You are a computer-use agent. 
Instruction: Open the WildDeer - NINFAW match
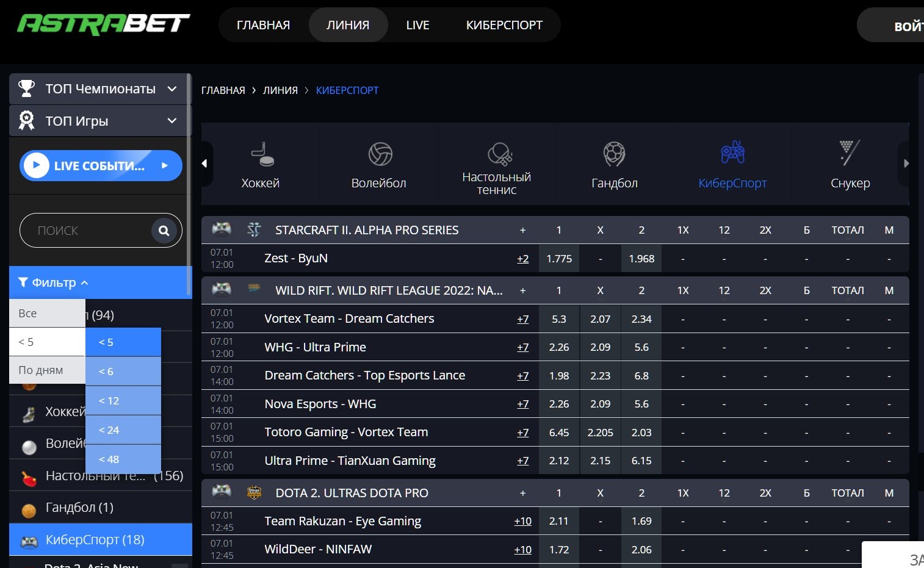click(318, 549)
